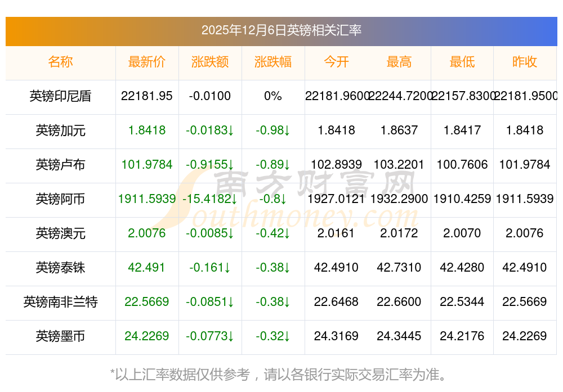Select the 昨收 column header
This screenshot has height=392, width=563.
point(525,62)
